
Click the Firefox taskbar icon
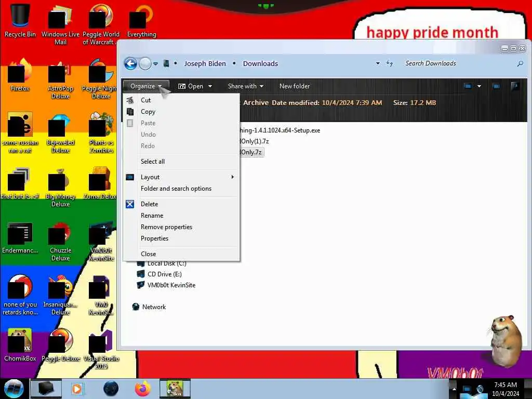pos(143,389)
